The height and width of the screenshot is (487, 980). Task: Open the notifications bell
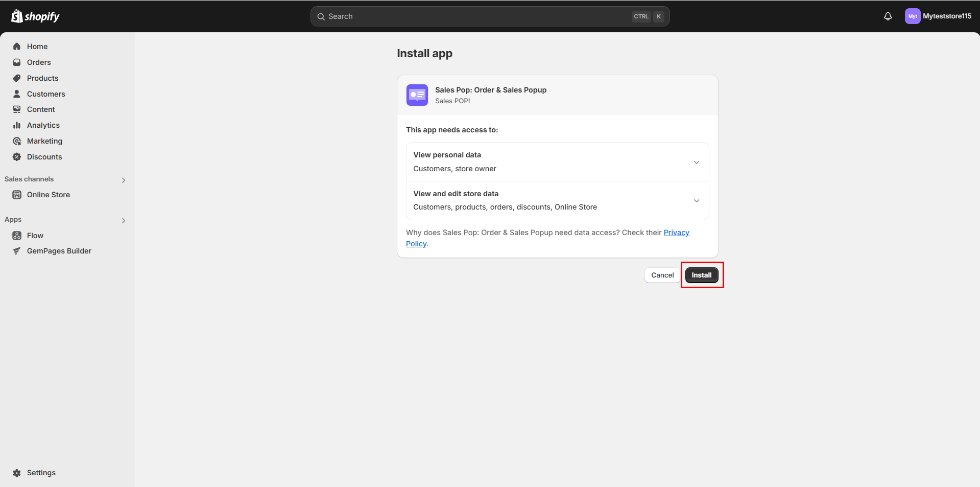888,16
